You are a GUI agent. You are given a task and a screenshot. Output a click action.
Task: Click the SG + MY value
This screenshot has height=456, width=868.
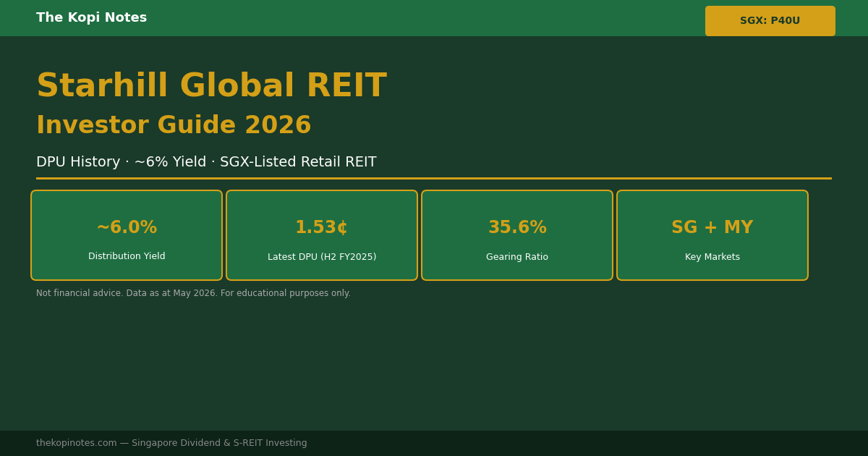pyautogui.click(x=712, y=228)
